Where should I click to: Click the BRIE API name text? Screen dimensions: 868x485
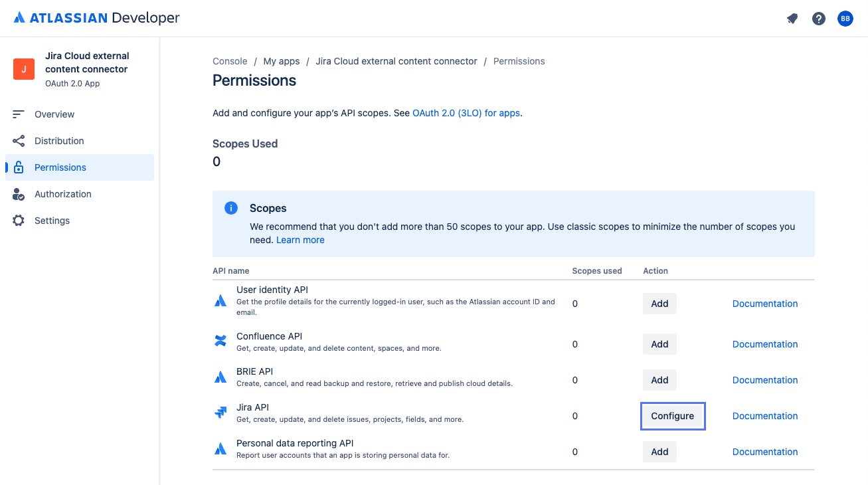coord(255,371)
